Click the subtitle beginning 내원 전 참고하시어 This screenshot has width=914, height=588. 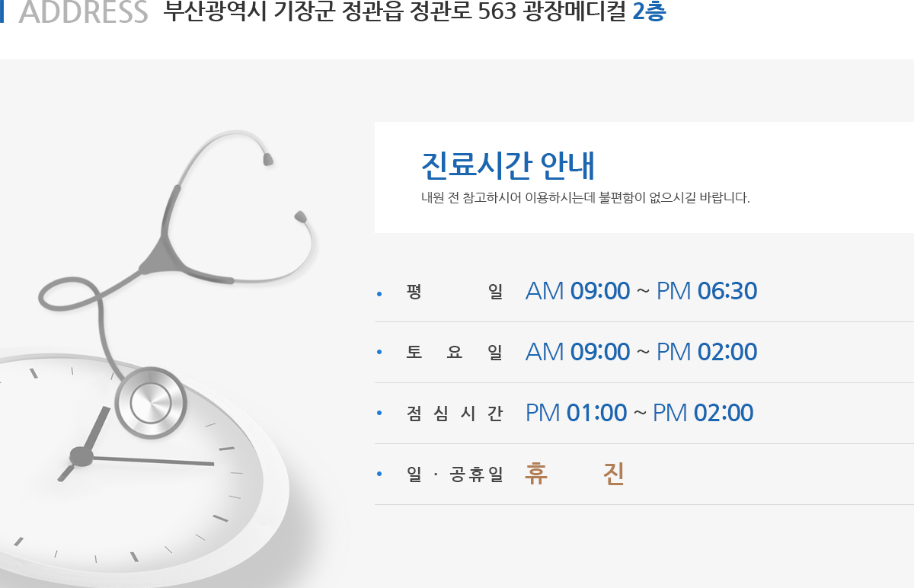pyautogui.click(x=586, y=199)
